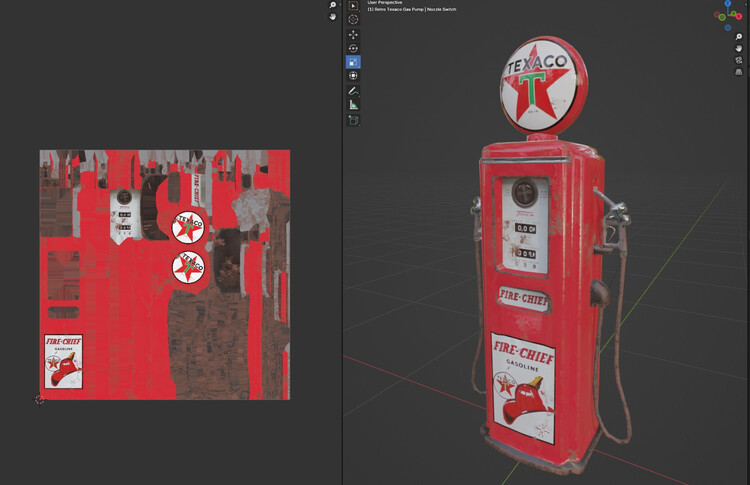Select the Move tool
This screenshot has width=750, height=485.
353,35
